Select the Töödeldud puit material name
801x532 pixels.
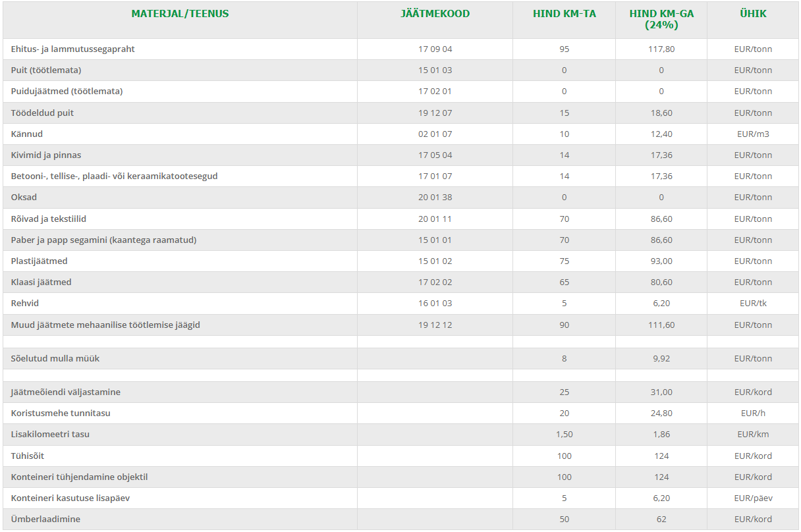click(x=42, y=113)
